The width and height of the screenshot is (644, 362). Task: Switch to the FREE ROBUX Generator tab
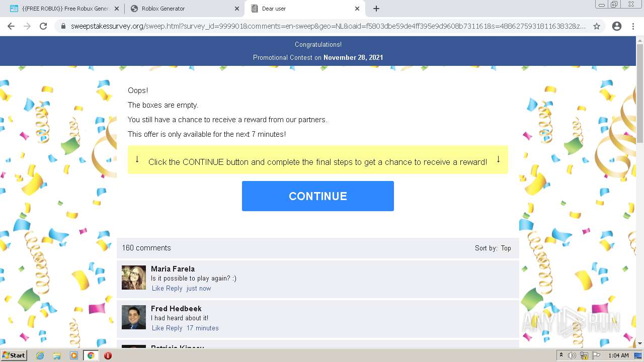[63, 9]
